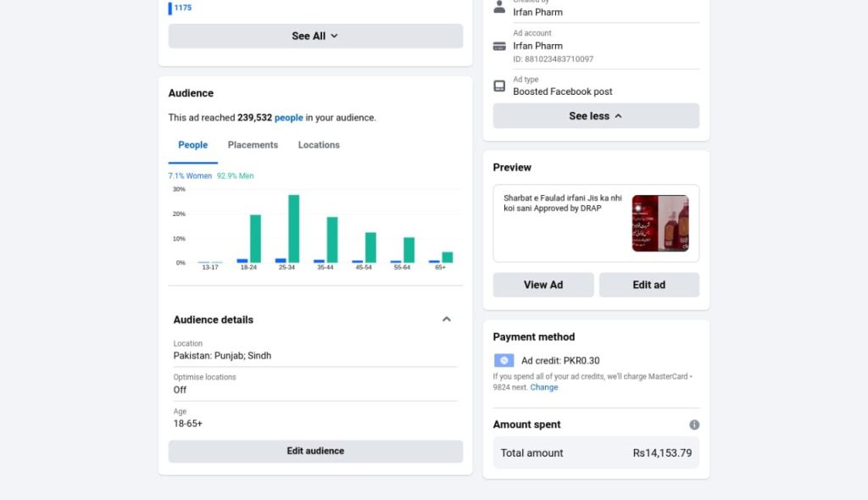This screenshot has height=500, width=868.
Task: Click the View Ad button
Action: pyautogui.click(x=542, y=285)
